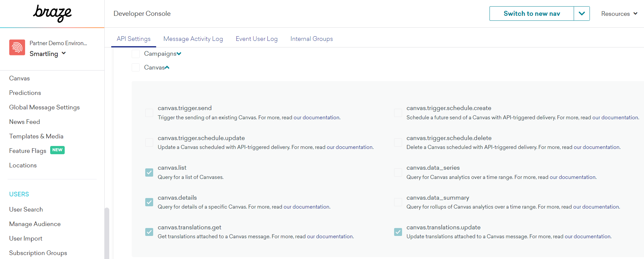Viewport: 644px width, 259px height.
Task: Open Predictions in the sidebar
Action: pyautogui.click(x=25, y=93)
